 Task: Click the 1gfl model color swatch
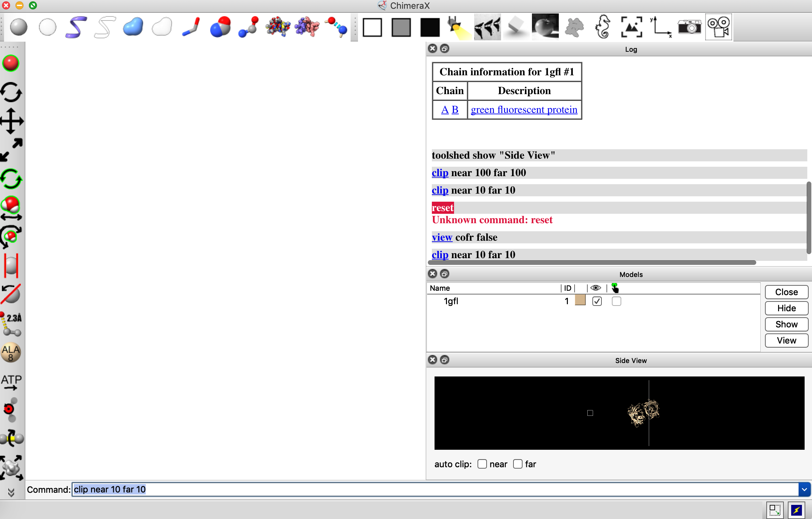580,300
